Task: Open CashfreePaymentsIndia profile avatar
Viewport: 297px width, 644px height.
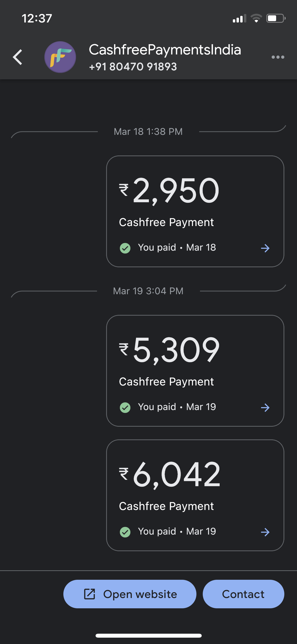Action: [60, 57]
